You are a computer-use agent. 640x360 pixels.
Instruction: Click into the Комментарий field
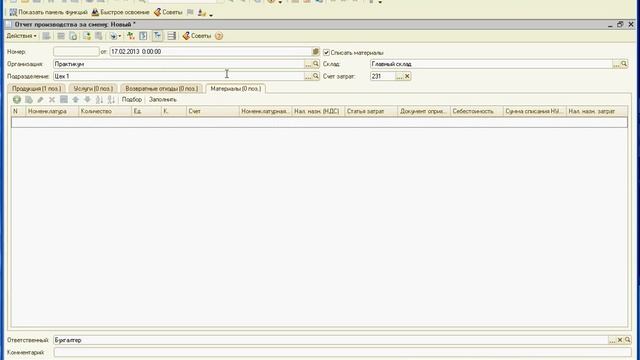(342, 352)
